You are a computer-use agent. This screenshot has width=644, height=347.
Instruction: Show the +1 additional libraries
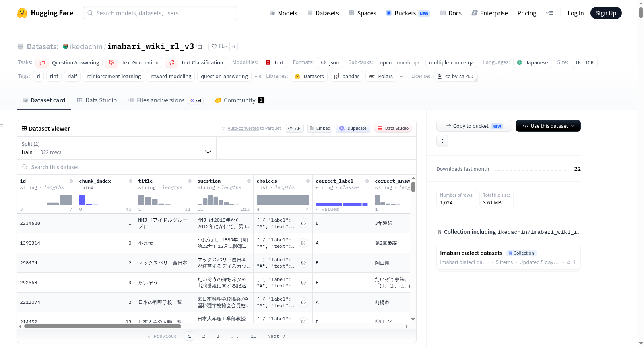(402, 76)
